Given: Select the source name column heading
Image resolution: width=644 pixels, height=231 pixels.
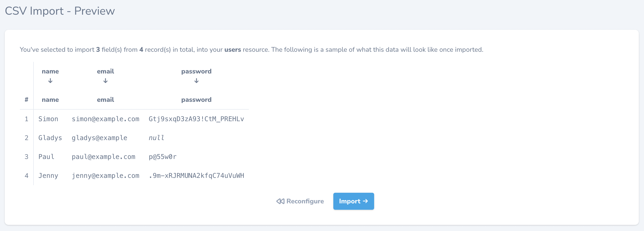Looking at the screenshot, I should pos(50,71).
